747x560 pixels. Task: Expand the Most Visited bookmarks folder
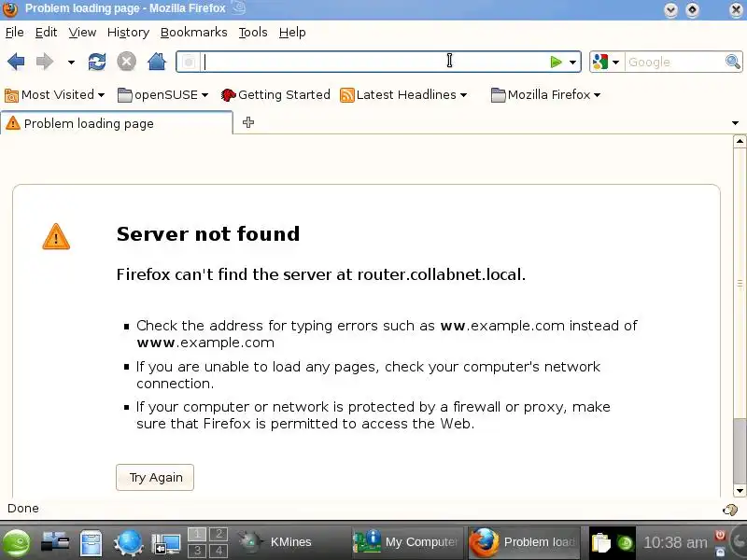[54, 95]
